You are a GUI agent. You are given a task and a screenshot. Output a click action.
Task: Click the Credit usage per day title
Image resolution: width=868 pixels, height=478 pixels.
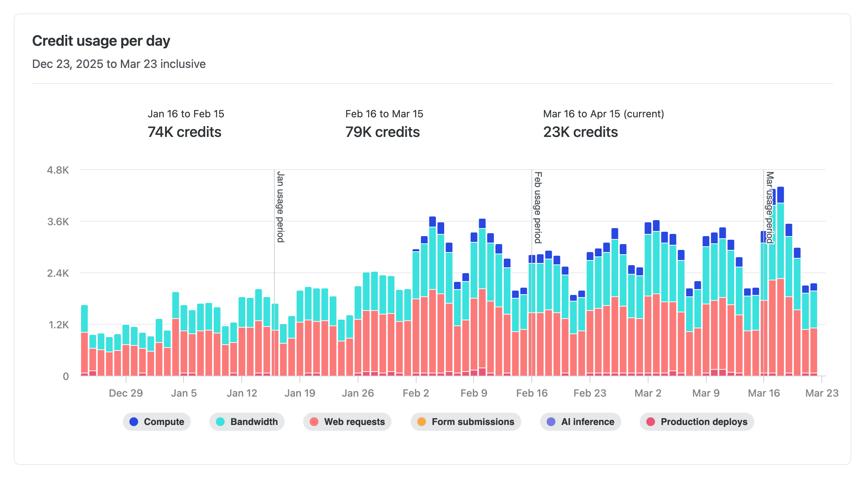101,41
